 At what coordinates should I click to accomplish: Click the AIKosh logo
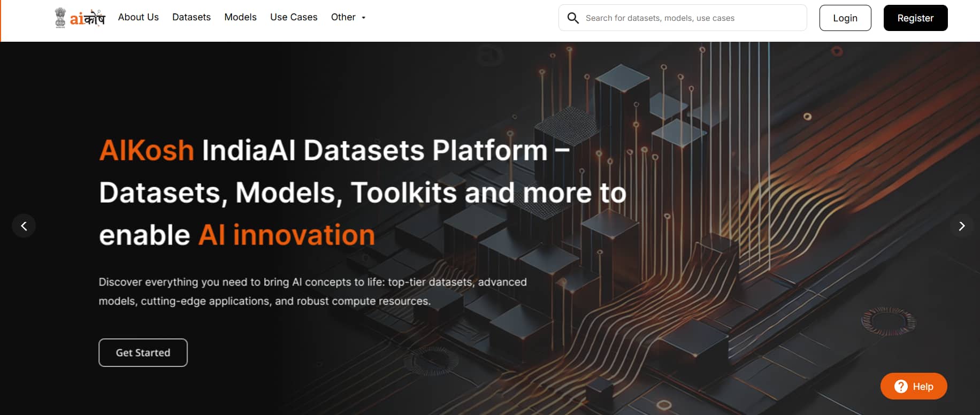click(80, 18)
